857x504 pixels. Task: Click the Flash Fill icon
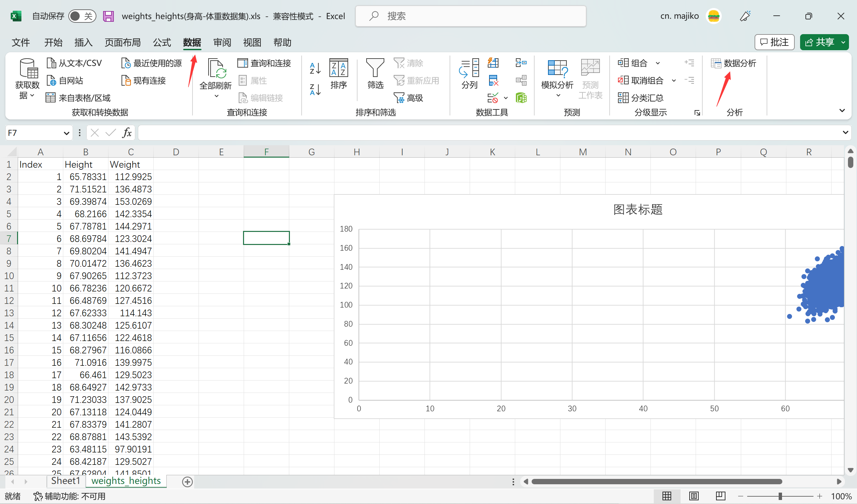tap(493, 63)
